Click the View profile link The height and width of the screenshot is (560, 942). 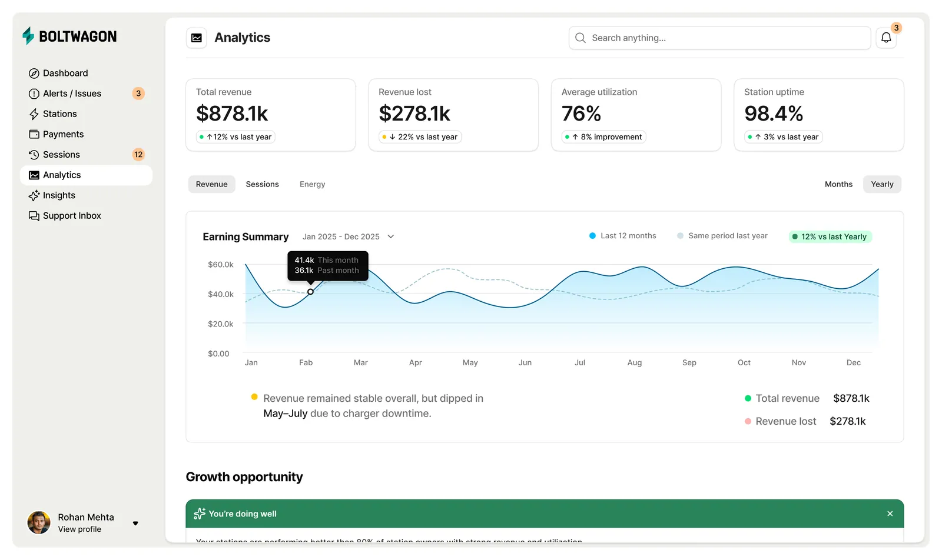coord(79,529)
